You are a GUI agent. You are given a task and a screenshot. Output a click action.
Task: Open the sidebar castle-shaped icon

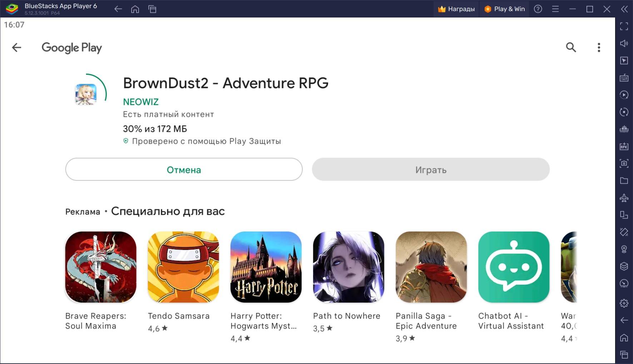624,129
